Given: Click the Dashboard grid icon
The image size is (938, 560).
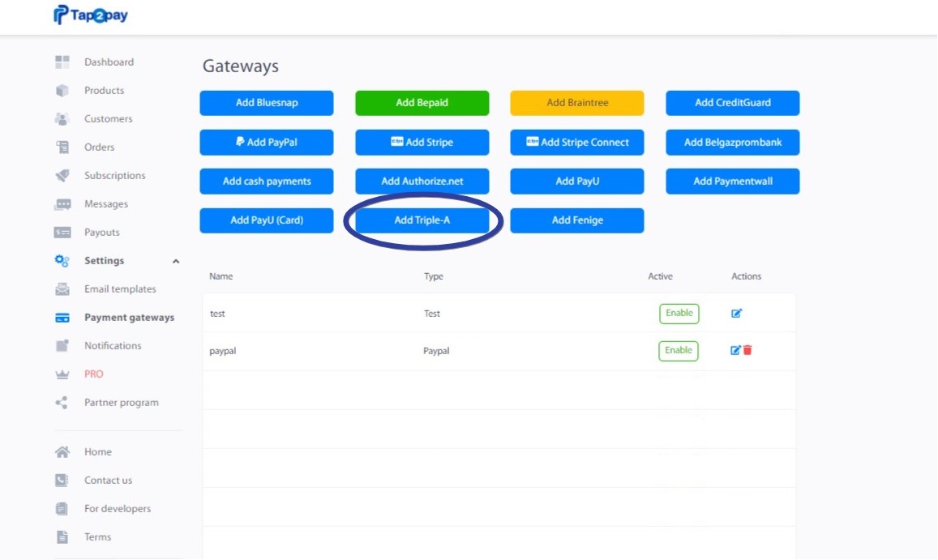Looking at the screenshot, I should (x=62, y=62).
